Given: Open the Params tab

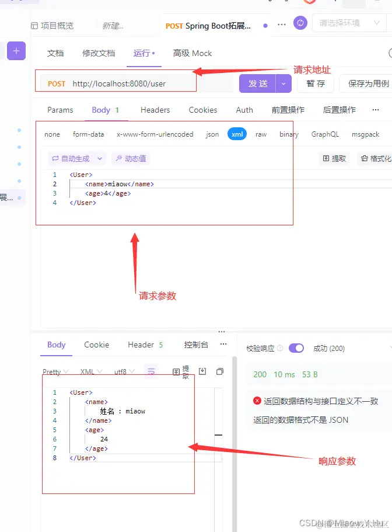Looking at the screenshot, I should point(60,110).
